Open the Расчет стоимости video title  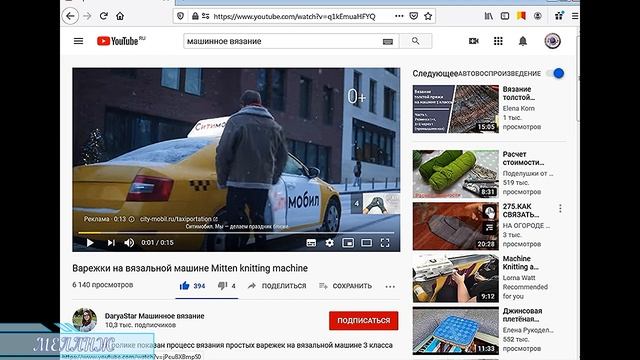523,158
